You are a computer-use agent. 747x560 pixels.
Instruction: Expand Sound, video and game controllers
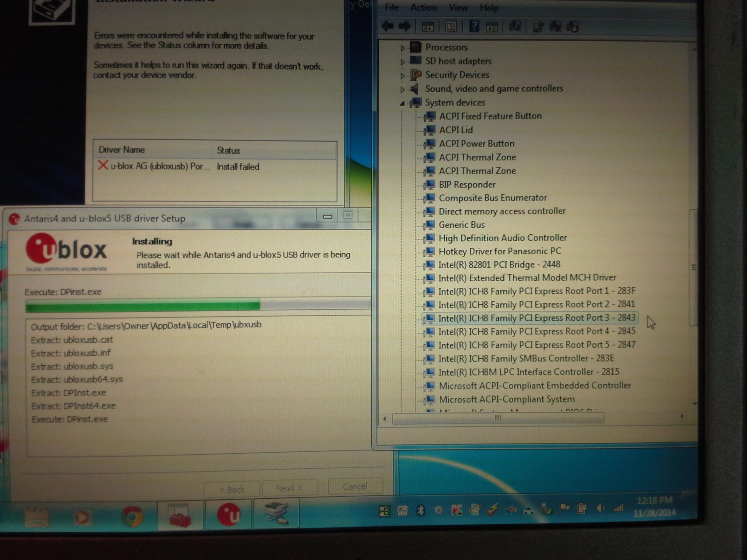click(402, 90)
